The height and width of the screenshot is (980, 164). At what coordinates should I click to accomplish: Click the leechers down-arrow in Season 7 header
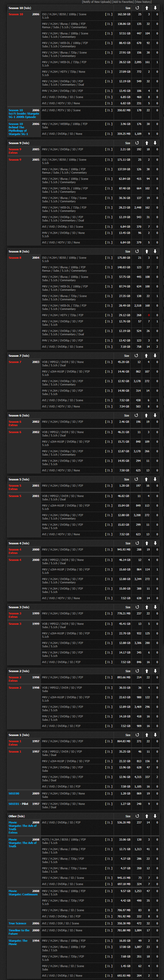tap(155, 356)
